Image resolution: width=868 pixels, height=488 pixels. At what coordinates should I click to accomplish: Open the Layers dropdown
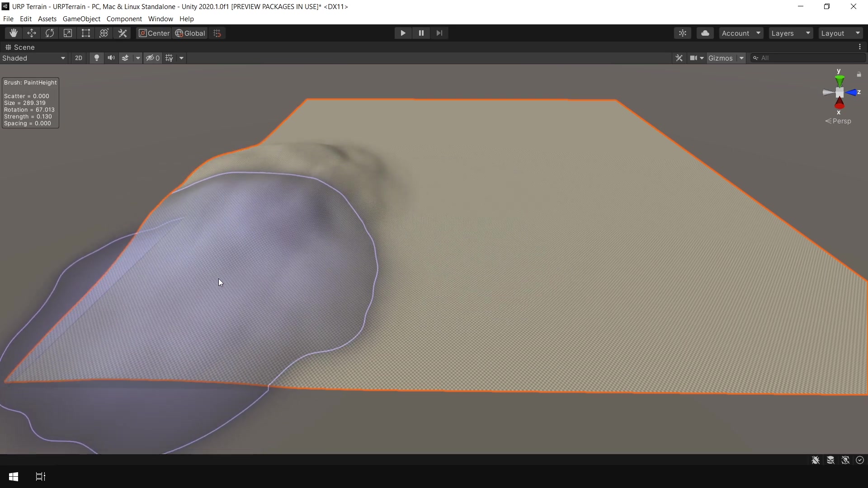(790, 33)
